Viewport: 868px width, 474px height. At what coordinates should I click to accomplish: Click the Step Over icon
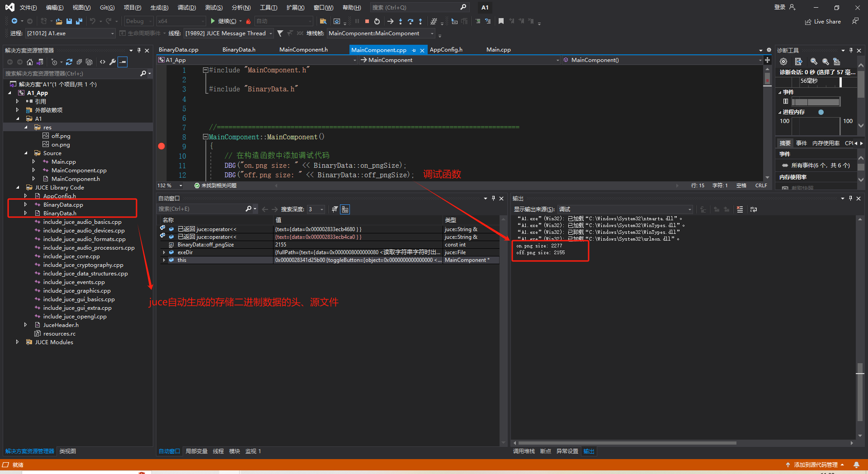coord(410,21)
